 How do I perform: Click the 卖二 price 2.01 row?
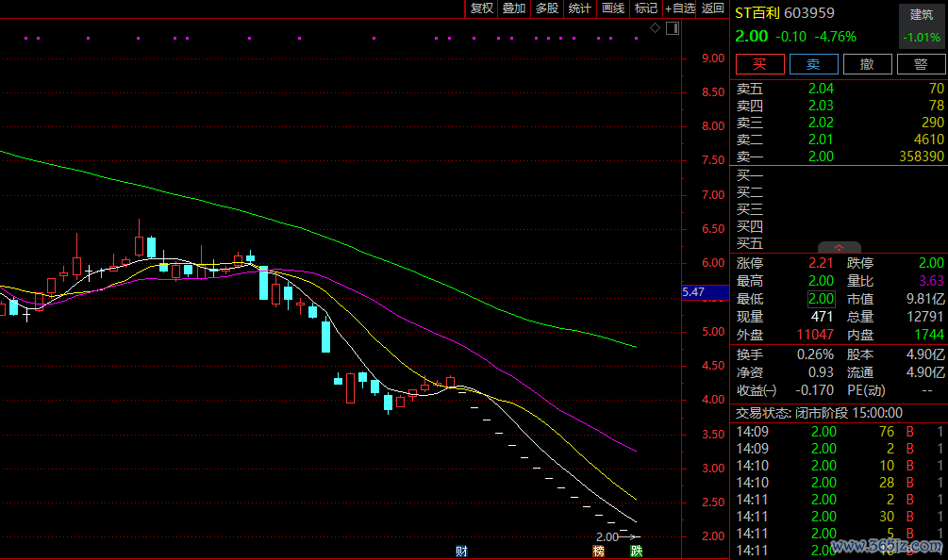840,140
